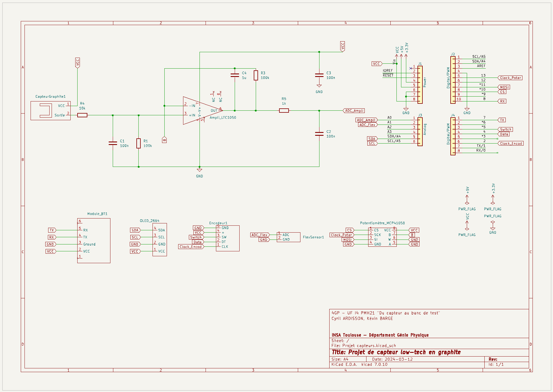Click the J3 Analog connector symbol

(420, 131)
